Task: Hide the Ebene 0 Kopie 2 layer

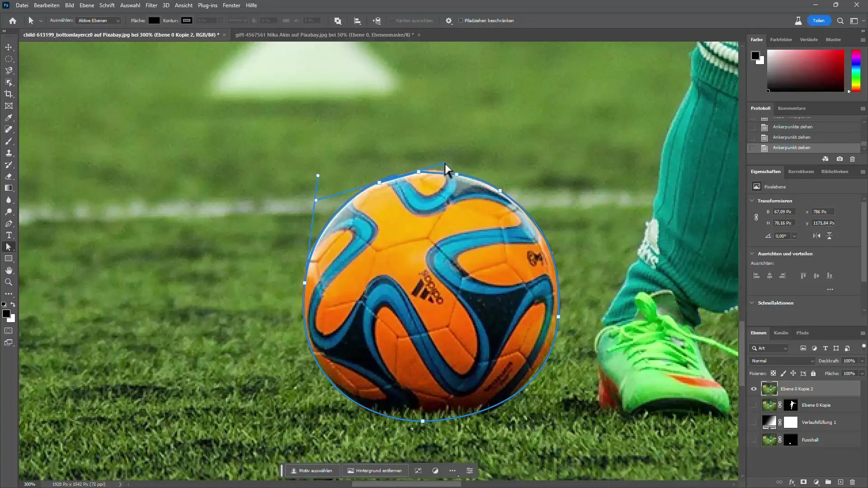Action: 754,389
